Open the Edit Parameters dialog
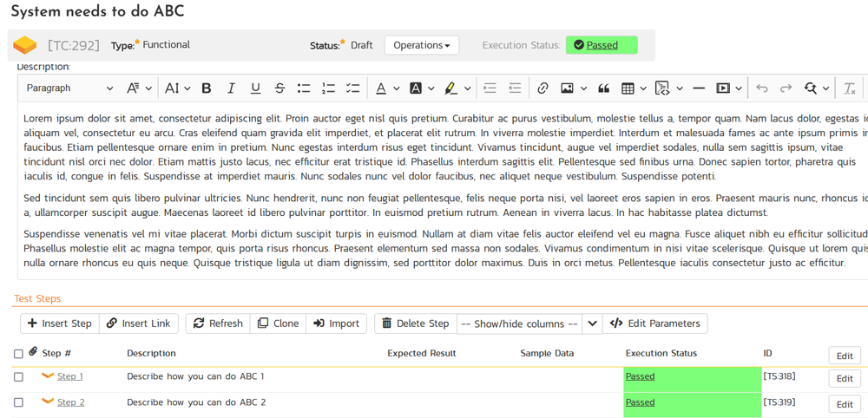 click(654, 323)
